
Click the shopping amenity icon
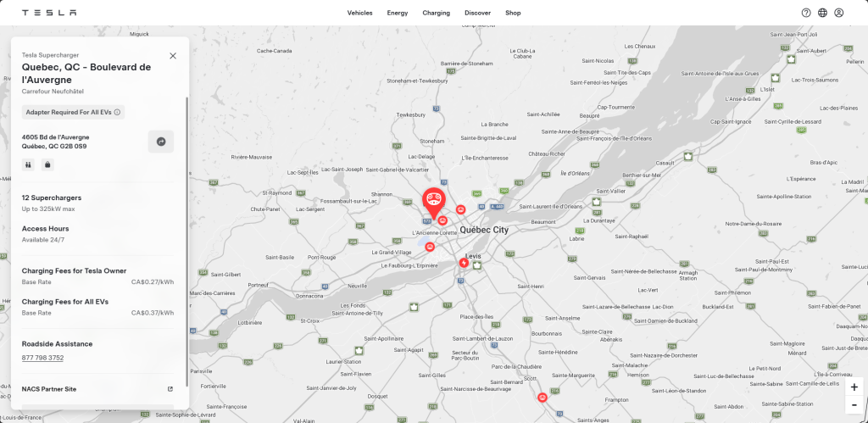pyautogui.click(x=47, y=164)
